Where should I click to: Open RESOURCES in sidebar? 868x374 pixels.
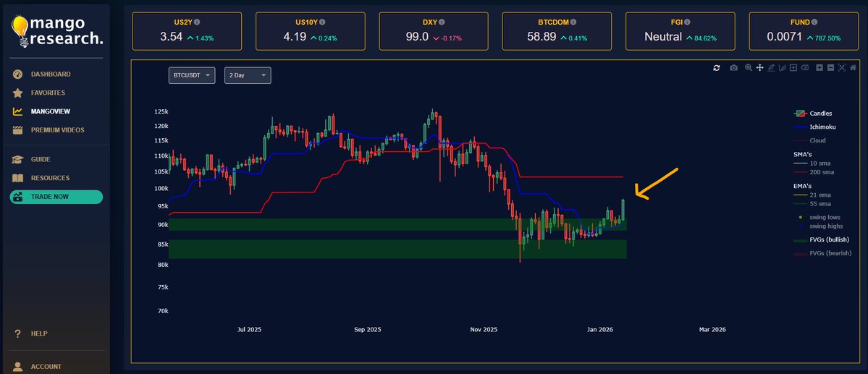[50, 178]
